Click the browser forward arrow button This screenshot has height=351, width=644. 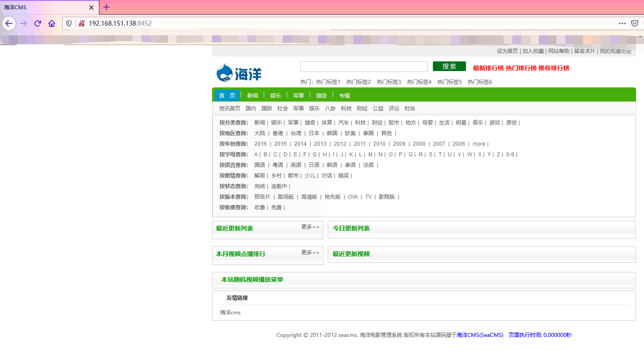coord(24,23)
